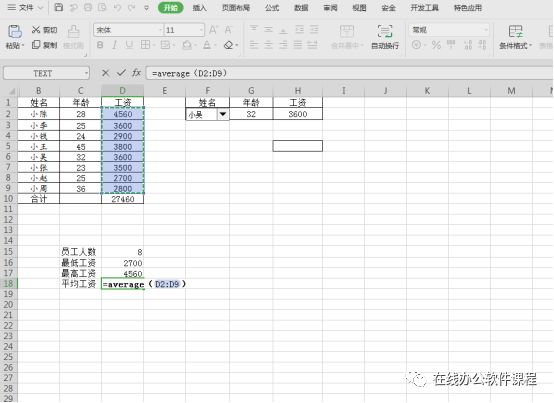Click the Cancel (X) icon in the formula bar
The width and height of the screenshot is (554, 403).
coord(105,73)
